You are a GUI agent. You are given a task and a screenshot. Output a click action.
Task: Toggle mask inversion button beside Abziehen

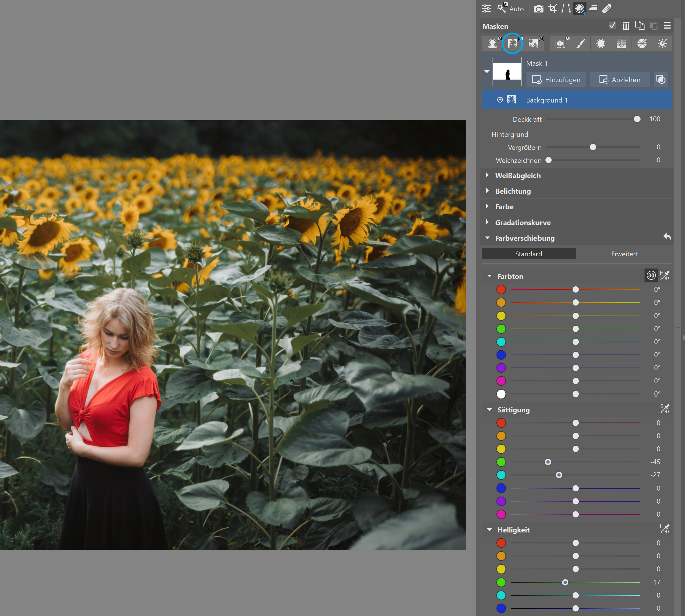(661, 80)
